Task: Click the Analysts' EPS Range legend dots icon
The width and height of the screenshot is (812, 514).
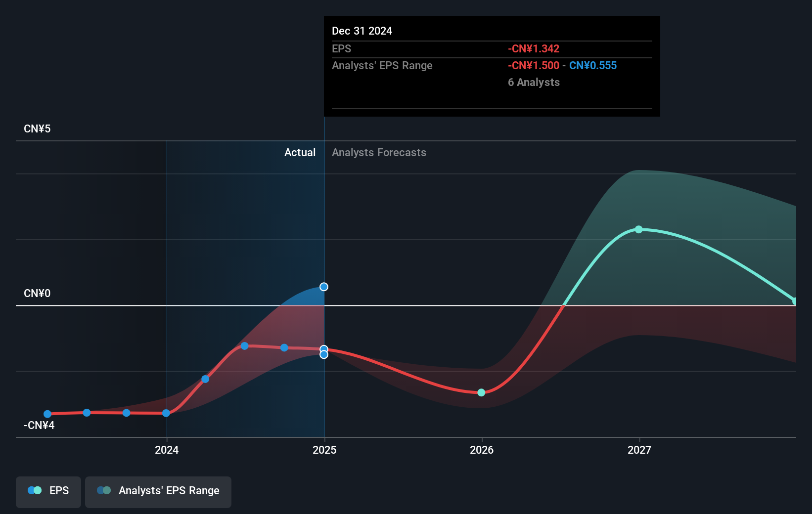Action: click(x=104, y=490)
